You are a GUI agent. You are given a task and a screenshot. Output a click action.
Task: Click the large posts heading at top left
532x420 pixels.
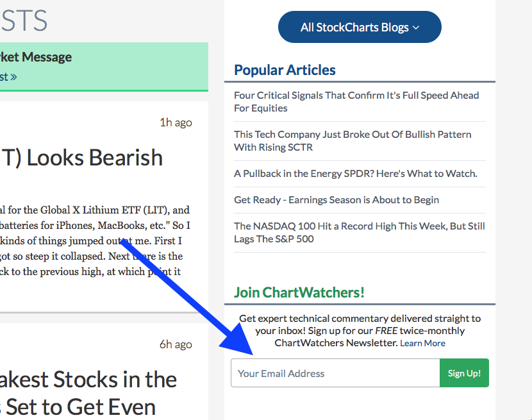[24, 21]
